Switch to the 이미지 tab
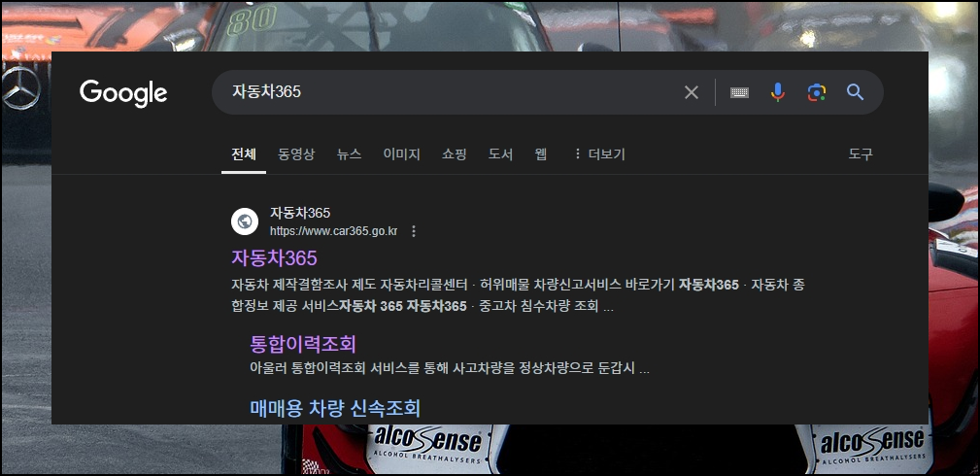The width and height of the screenshot is (980, 476). [401, 153]
